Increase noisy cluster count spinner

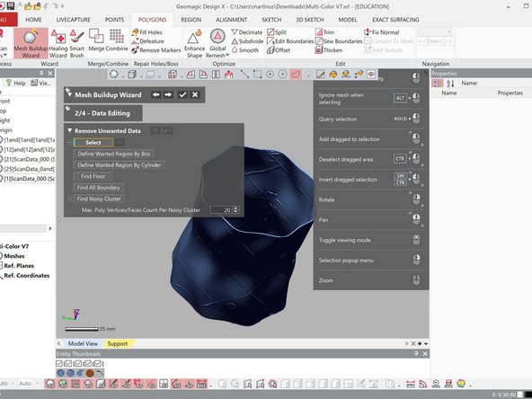click(x=236, y=208)
